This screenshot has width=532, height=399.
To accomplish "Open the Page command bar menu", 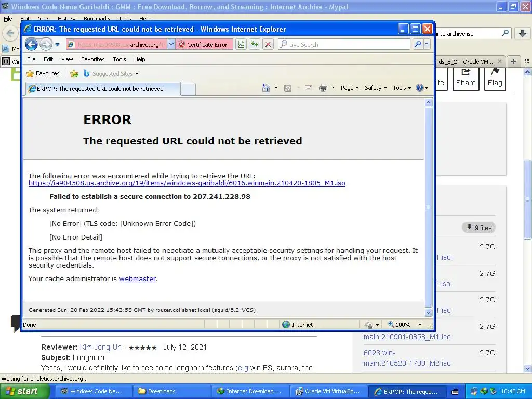I will coord(350,88).
